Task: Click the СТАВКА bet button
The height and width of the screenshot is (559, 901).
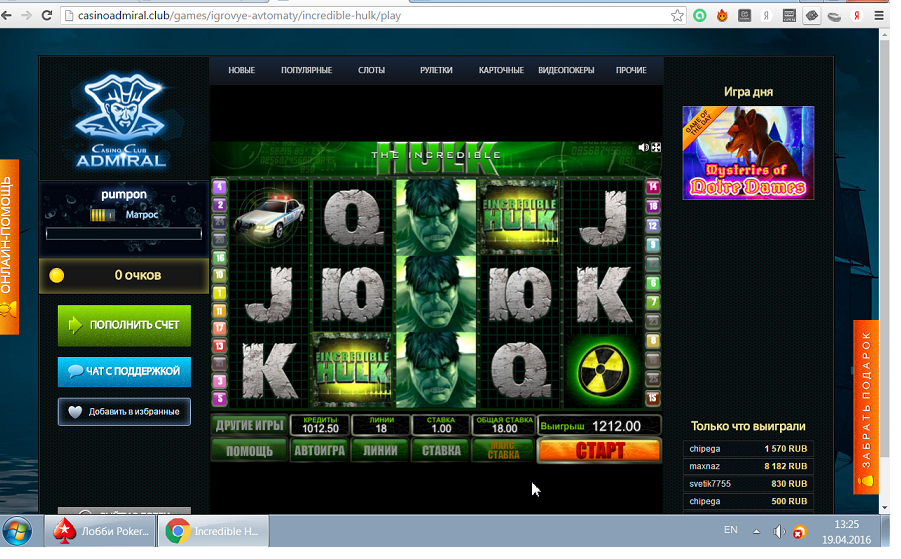Action: tap(441, 450)
